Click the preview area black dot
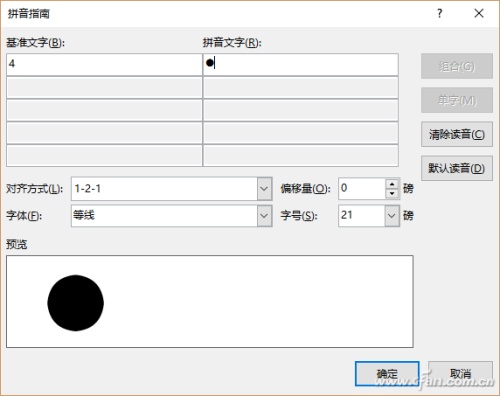 click(x=76, y=303)
